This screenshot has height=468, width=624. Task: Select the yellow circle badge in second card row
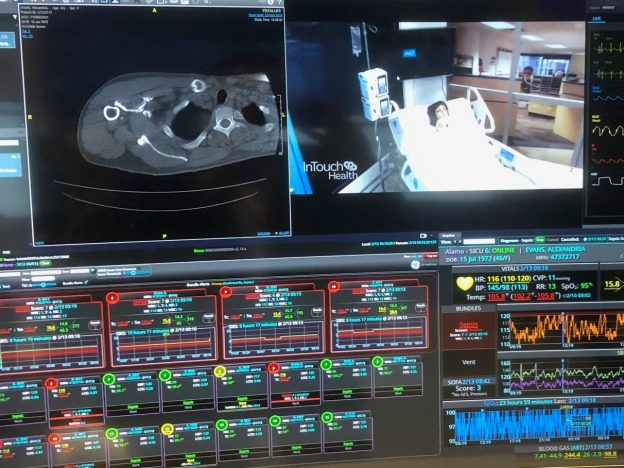coord(220,372)
